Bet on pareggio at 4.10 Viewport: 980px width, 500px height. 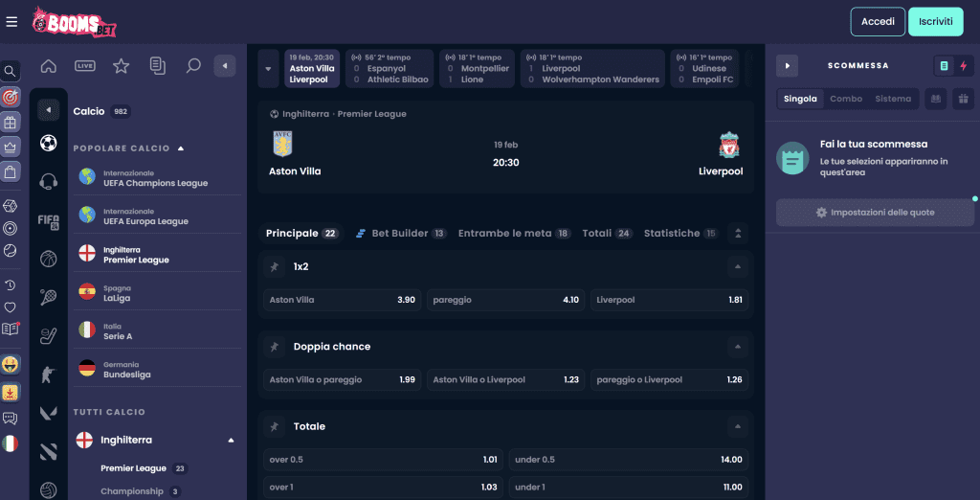tap(506, 301)
